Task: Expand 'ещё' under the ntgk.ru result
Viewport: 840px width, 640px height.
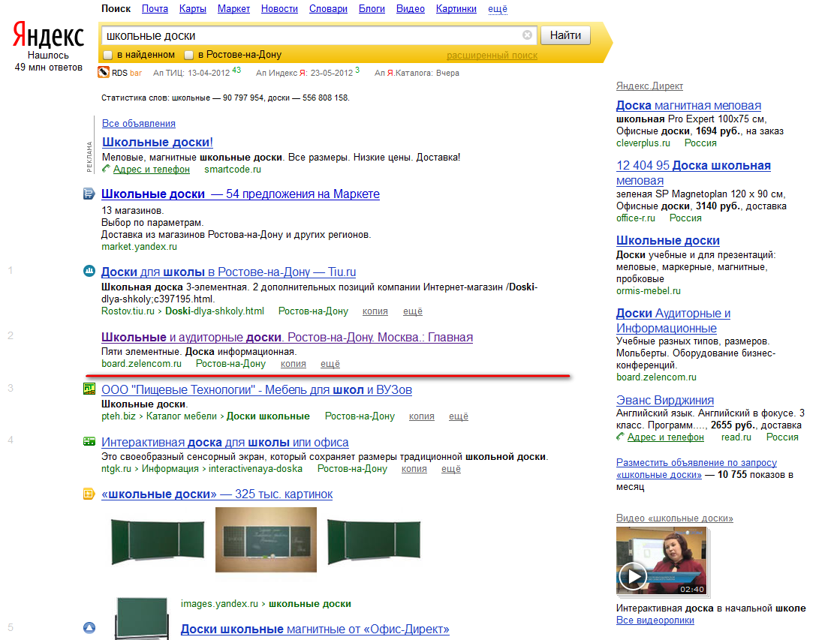Action: [451, 469]
